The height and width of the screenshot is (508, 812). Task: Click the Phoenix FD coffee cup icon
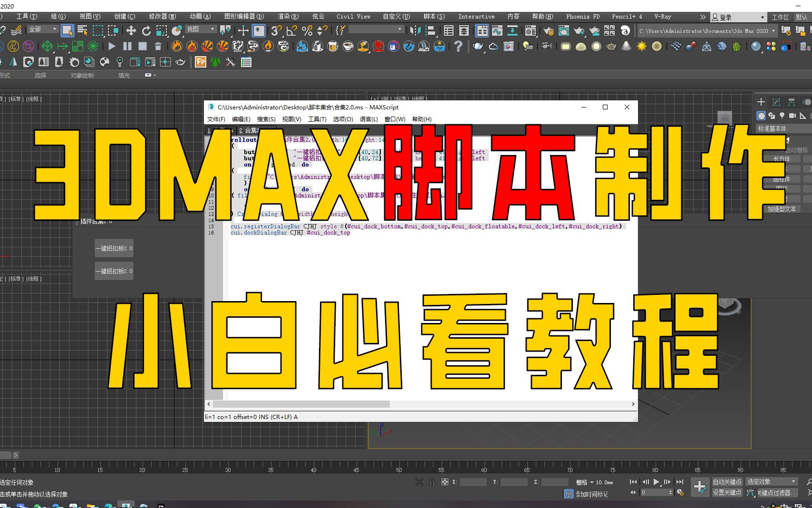[x=348, y=46]
